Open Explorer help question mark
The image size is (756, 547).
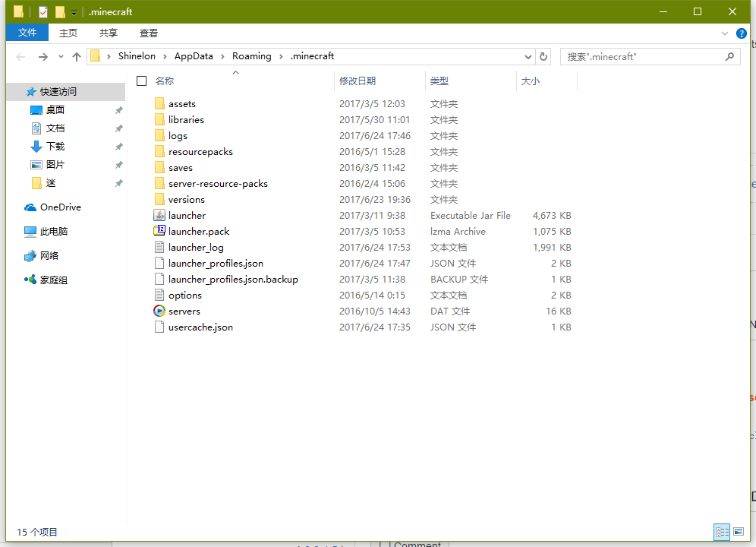pos(741,33)
